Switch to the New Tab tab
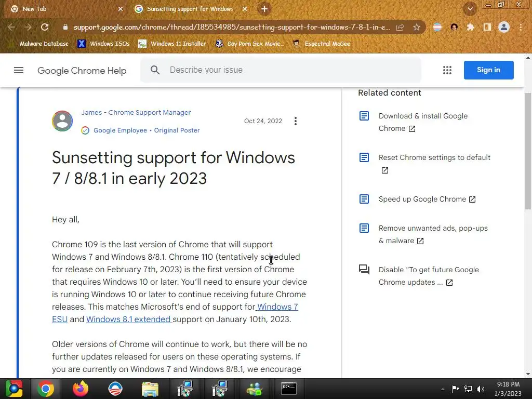Viewport: 532px width, 399px height. click(x=64, y=9)
